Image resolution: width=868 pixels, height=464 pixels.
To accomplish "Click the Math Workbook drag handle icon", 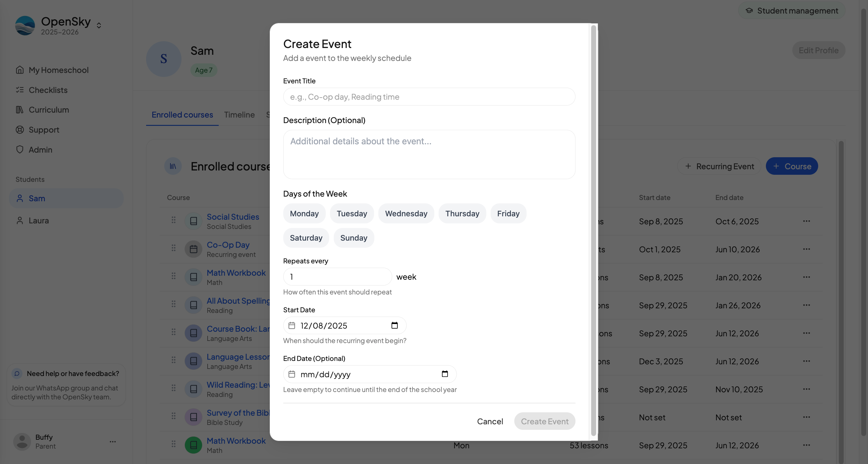I will tap(173, 276).
